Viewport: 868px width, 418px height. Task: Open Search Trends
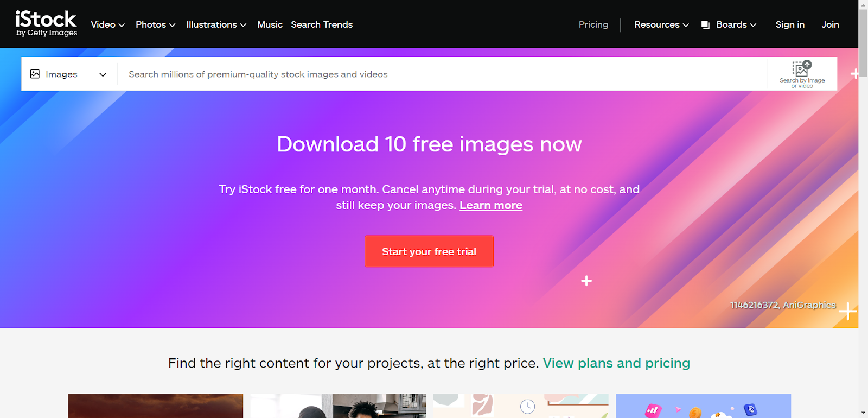click(x=322, y=24)
